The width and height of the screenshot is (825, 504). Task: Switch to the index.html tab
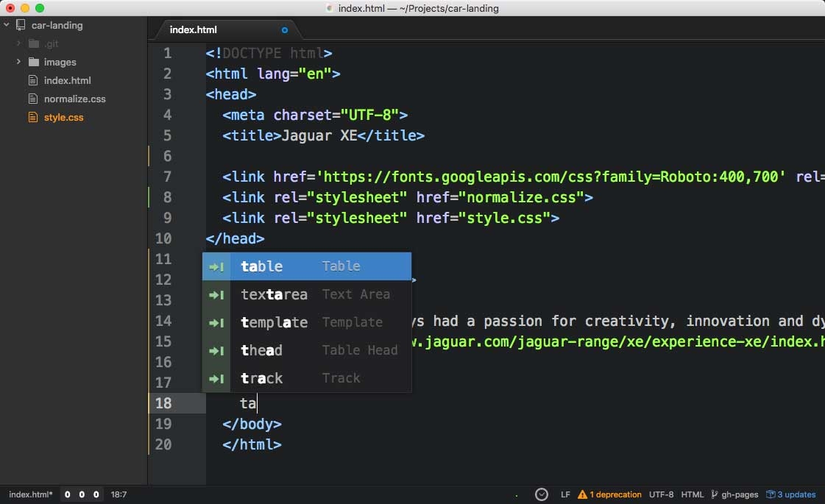[x=194, y=30]
